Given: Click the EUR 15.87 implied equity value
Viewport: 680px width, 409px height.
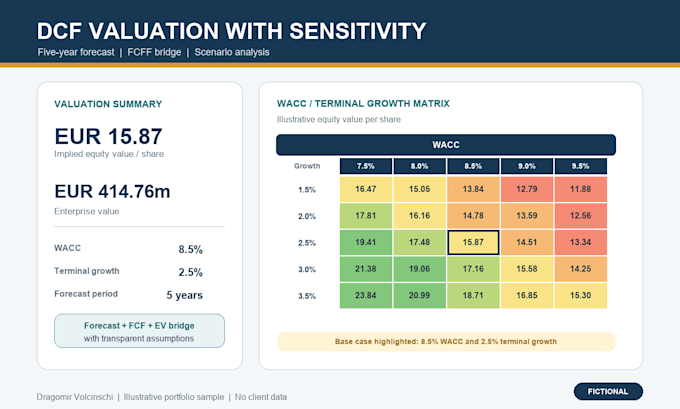Looking at the screenshot, I should [x=108, y=136].
